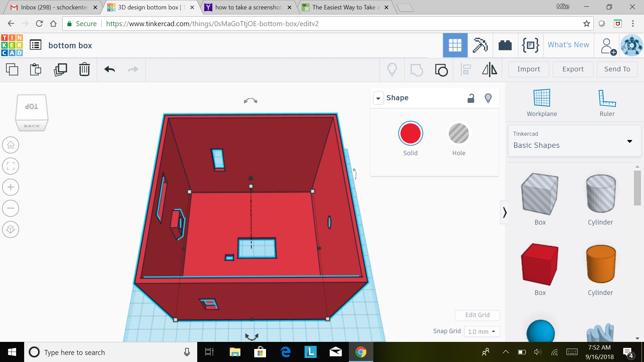
Task: Open the What's New link
Action: (x=568, y=45)
